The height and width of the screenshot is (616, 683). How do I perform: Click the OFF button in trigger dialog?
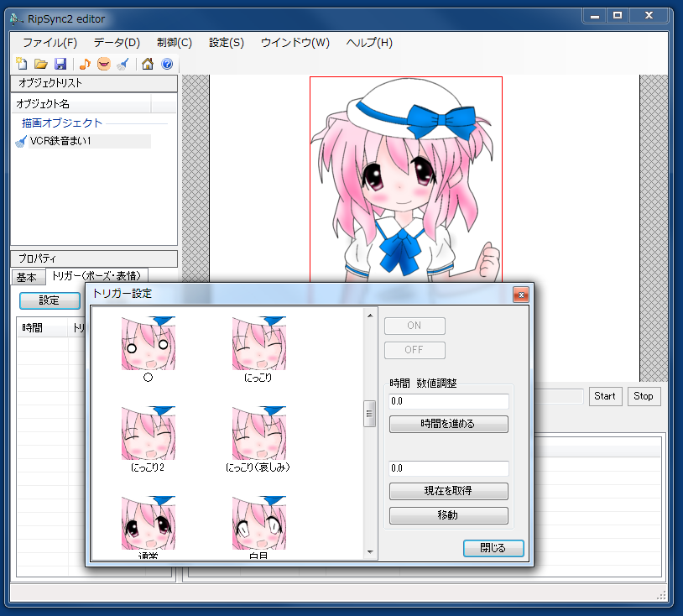click(414, 350)
